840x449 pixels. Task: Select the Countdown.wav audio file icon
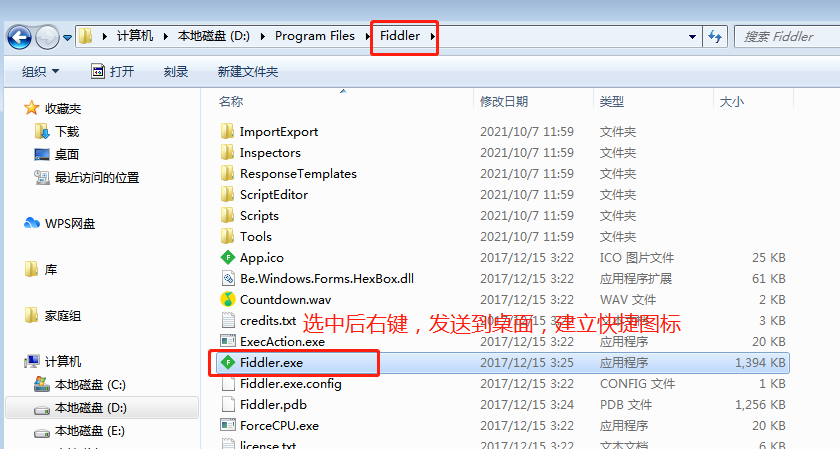(228, 300)
